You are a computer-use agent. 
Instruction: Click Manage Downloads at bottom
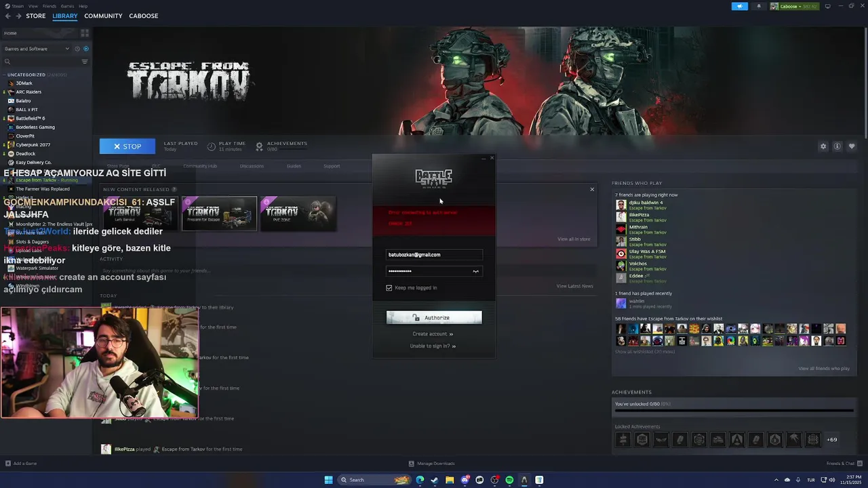(x=432, y=464)
